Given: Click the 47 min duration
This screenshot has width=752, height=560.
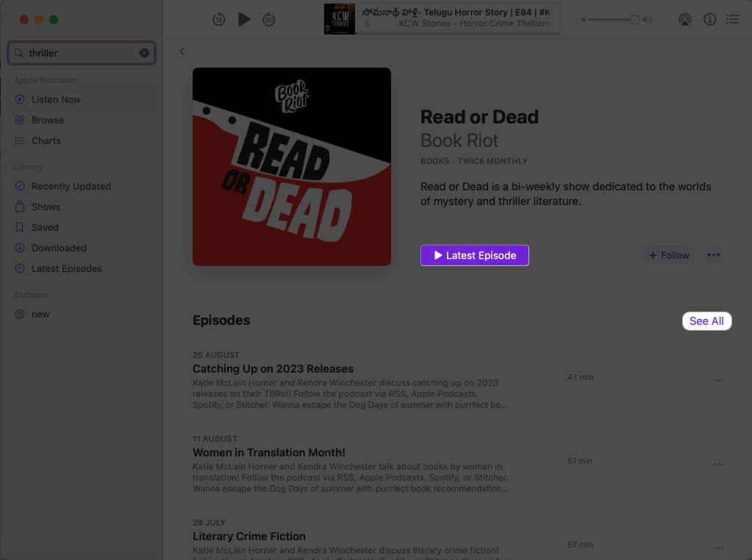Looking at the screenshot, I should pyautogui.click(x=580, y=377).
